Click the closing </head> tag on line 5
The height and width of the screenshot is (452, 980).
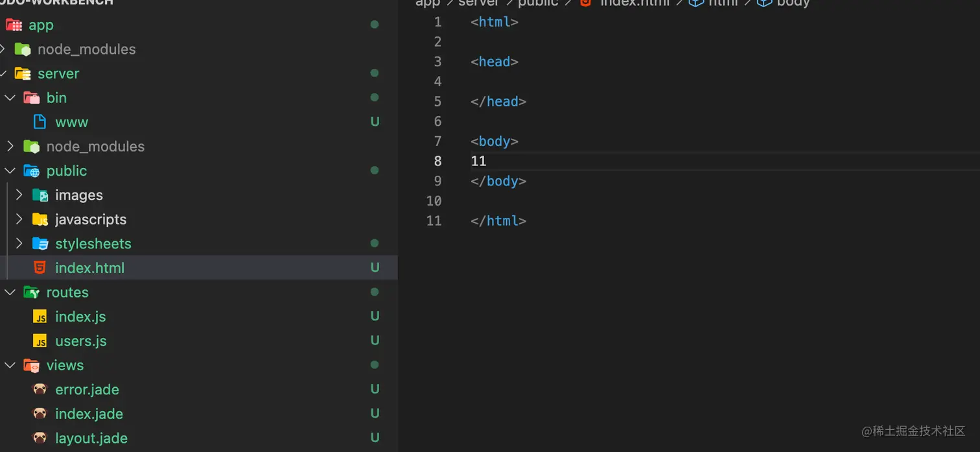498,101
